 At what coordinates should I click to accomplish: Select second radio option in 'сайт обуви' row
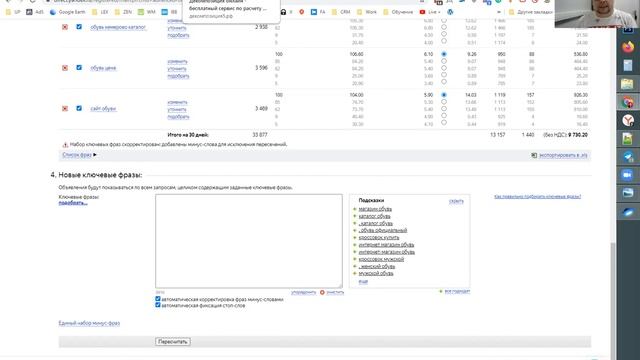coord(444,102)
